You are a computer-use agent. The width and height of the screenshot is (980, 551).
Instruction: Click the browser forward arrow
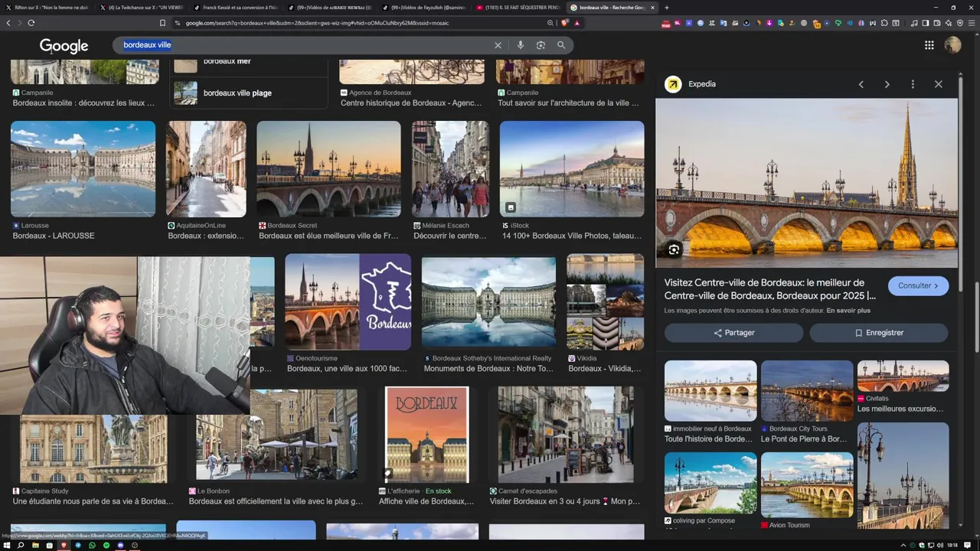[20, 23]
